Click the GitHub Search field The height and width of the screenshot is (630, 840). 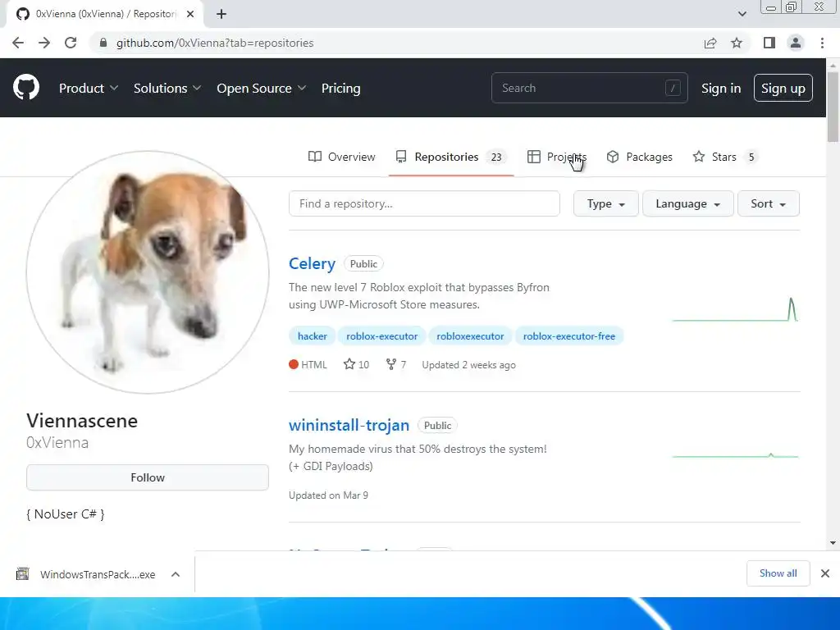(589, 88)
